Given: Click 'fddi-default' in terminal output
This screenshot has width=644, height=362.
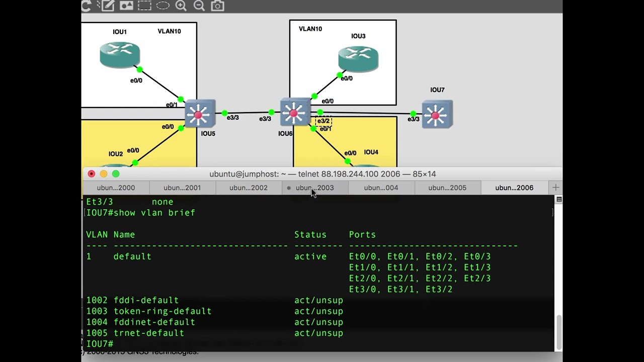Looking at the screenshot, I should [x=146, y=300].
